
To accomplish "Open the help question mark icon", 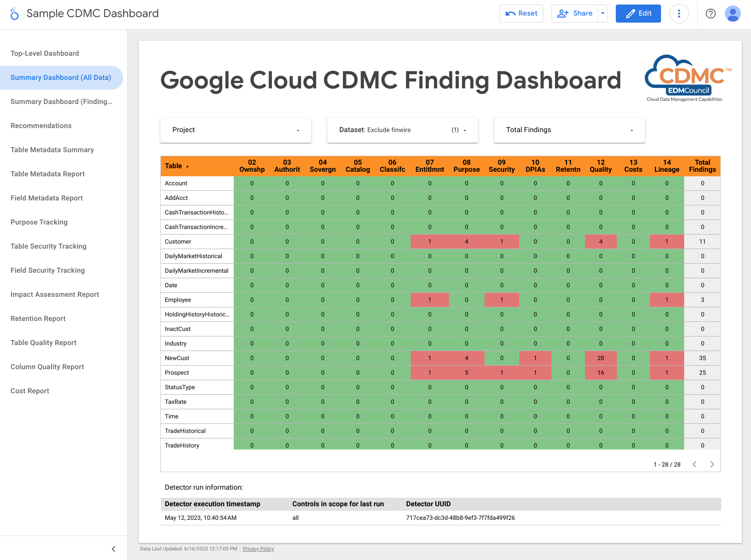I will tap(710, 14).
